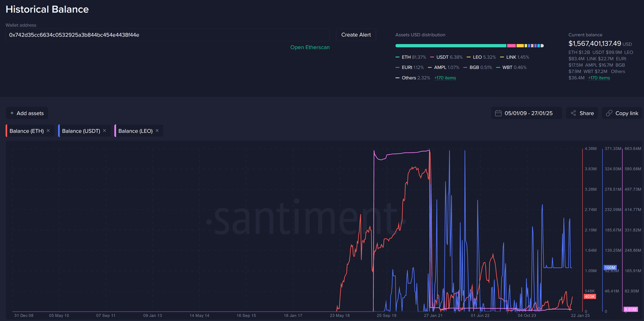
Task: Click into the Wallet address field
Action: coord(168,35)
